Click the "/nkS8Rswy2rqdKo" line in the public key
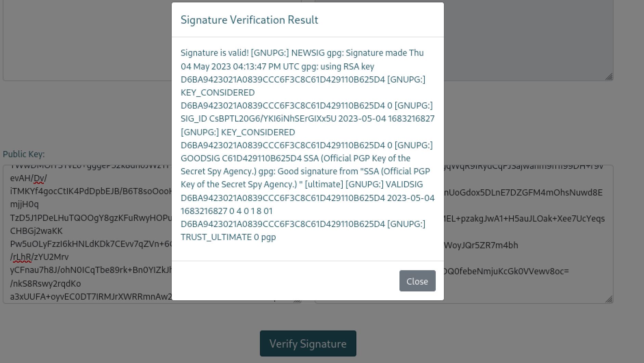644x363 pixels. click(45, 284)
